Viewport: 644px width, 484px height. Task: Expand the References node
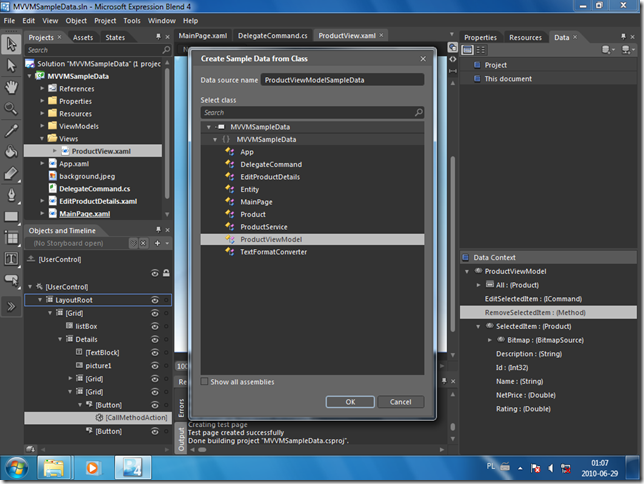pyautogui.click(x=42, y=89)
